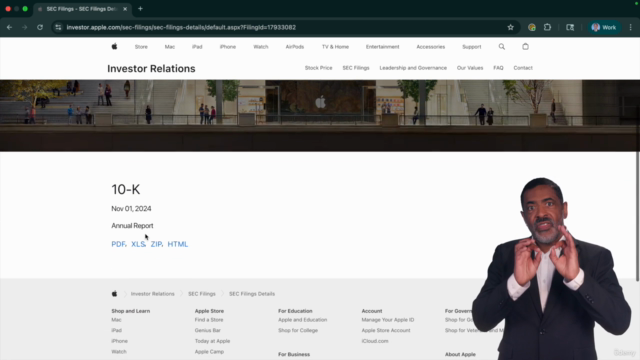
Task: Open Apple Camp footer link
Action: tap(209, 352)
